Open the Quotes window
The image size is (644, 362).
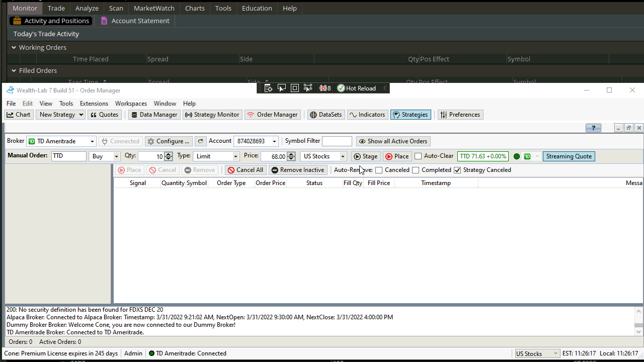click(104, 115)
